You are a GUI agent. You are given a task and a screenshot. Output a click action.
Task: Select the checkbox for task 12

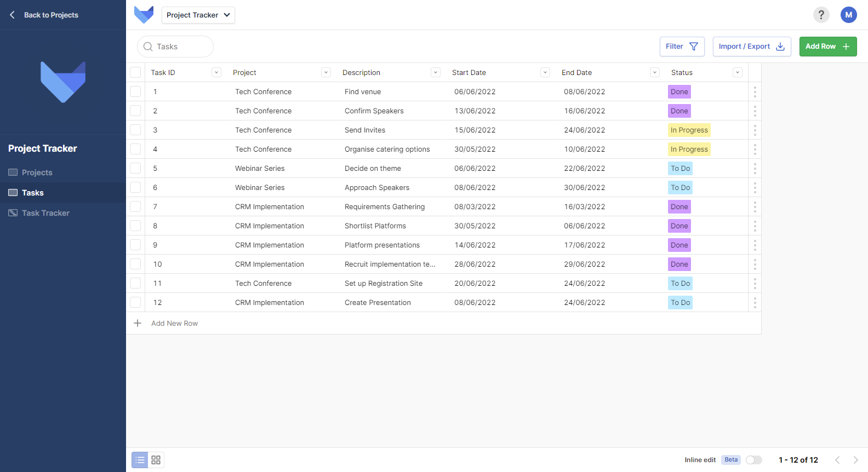(135, 302)
